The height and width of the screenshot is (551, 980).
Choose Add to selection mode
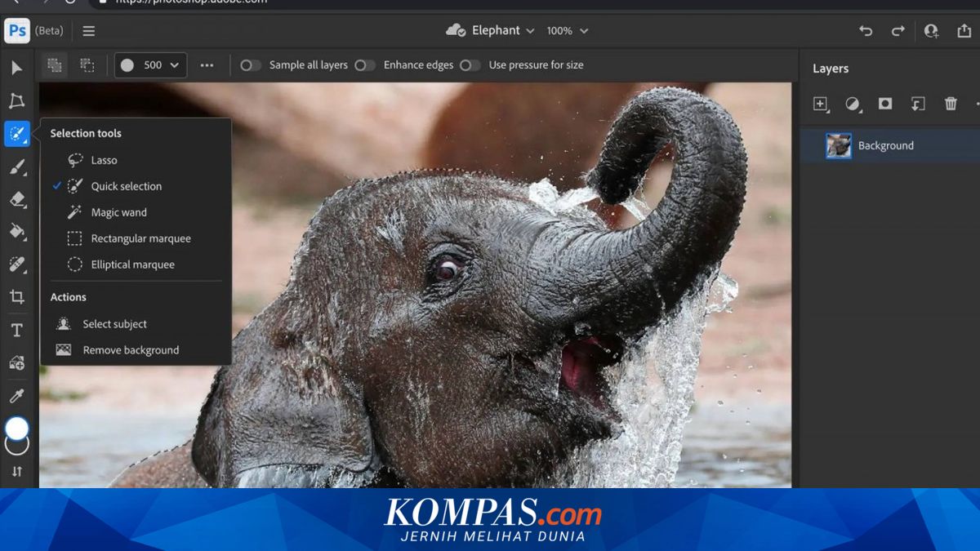55,65
